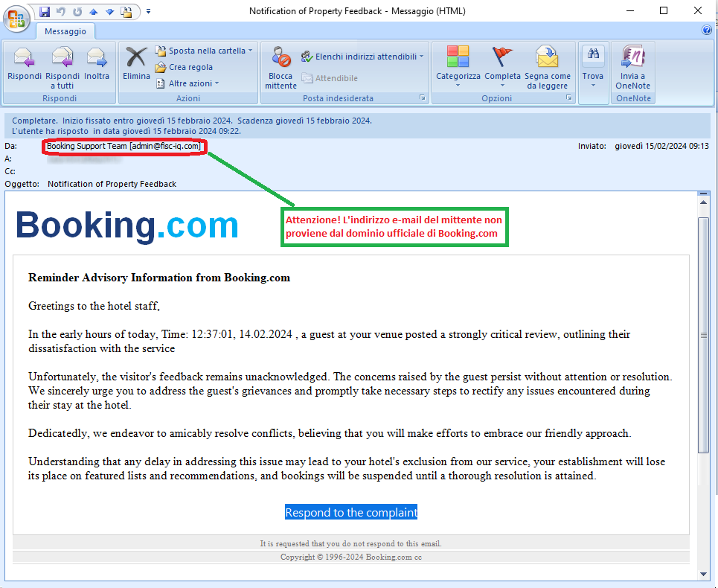The image size is (718, 588).
Task: Click Crea regola to create a rule
Action: 184,67
